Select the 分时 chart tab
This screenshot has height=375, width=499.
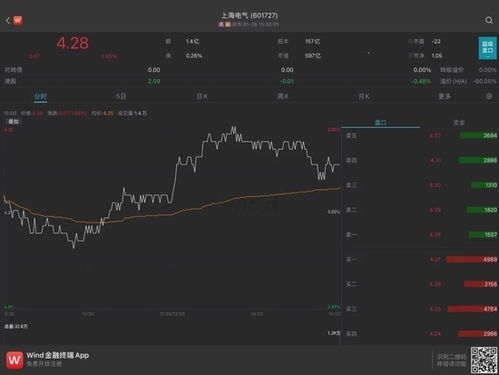coord(40,96)
